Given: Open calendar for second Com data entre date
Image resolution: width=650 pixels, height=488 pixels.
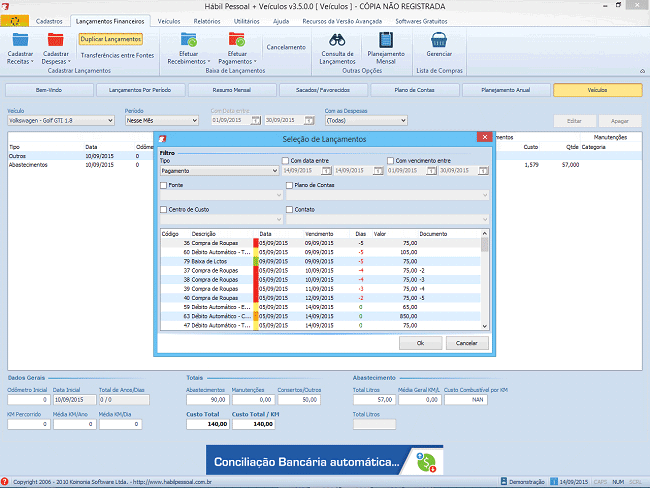Looking at the screenshot, I should pos(378,171).
